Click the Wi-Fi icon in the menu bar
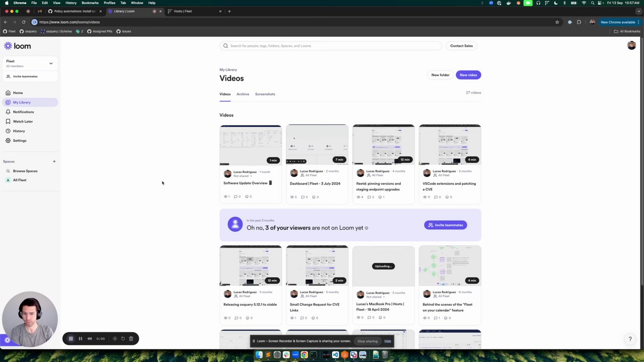The width and height of the screenshot is (644, 362). (x=584, y=3)
